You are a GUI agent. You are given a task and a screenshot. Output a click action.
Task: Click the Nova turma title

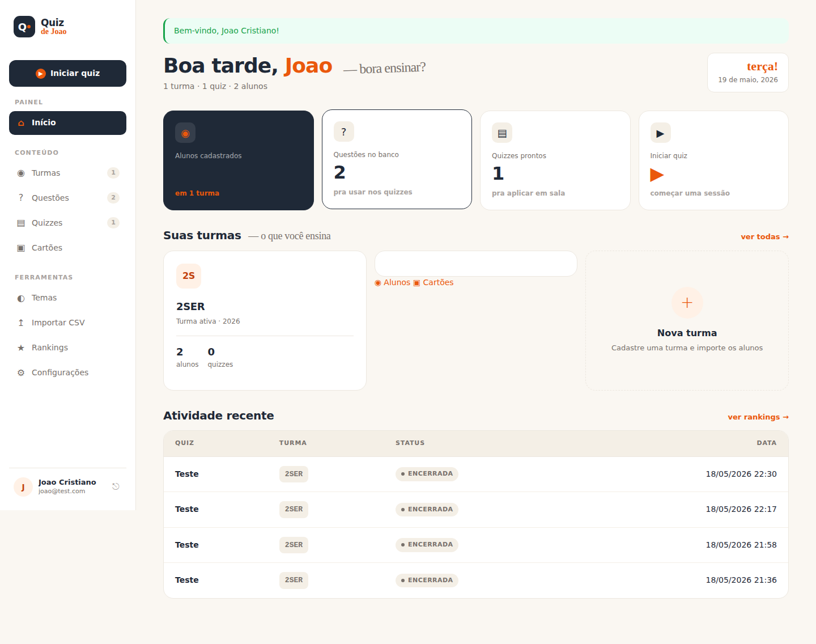click(687, 333)
